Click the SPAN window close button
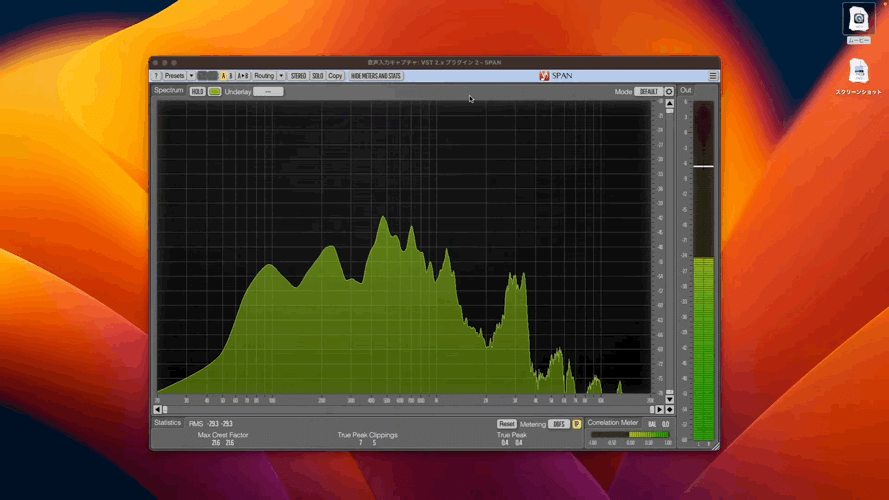Screen dimensions: 889x500 (x=155, y=63)
